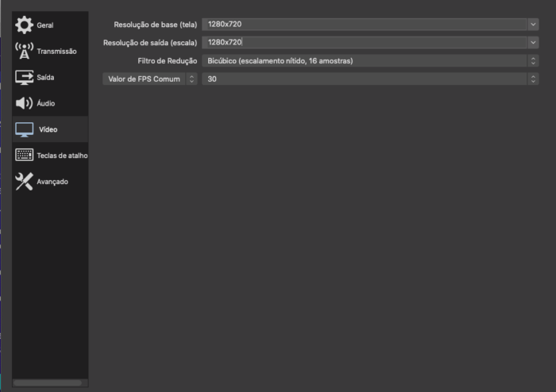This screenshot has width=556, height=392.
Task: Click the "Filtro de Redução" label
Action: pyautogui.click(x=168, y=61)
